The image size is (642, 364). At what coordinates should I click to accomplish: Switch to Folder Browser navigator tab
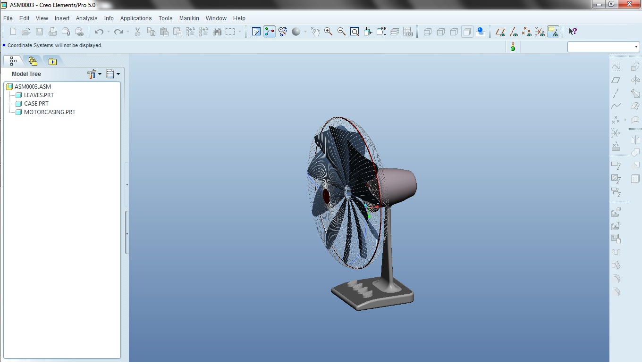point(33,61)
